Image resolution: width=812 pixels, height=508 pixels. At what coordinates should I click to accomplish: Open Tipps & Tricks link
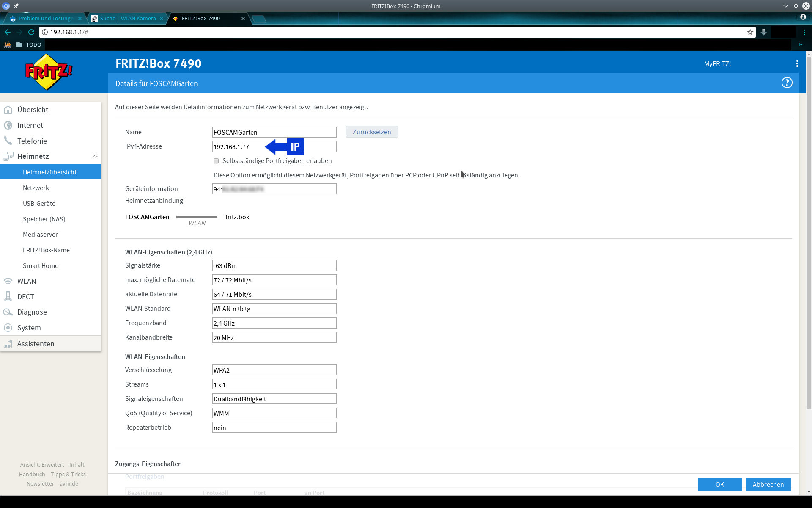(68, 474)
